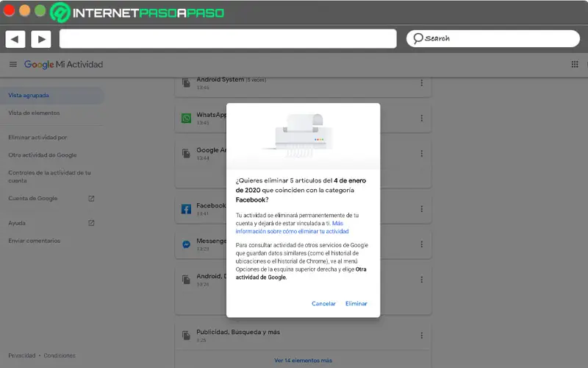Click Cancelar in the dialog

click(323, 303)
